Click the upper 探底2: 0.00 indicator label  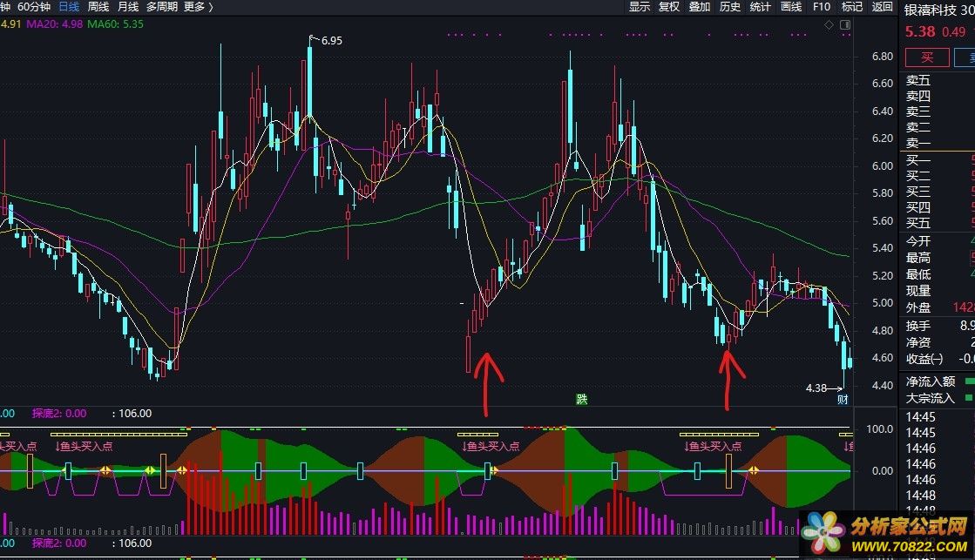pyautogui.click(x=59, y=414)
